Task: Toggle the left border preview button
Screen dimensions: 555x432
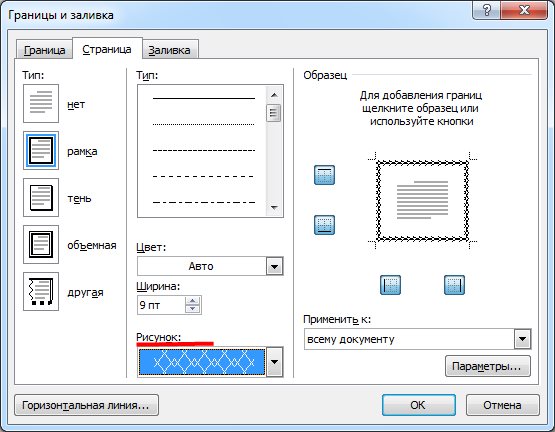Action: (390, 285)
